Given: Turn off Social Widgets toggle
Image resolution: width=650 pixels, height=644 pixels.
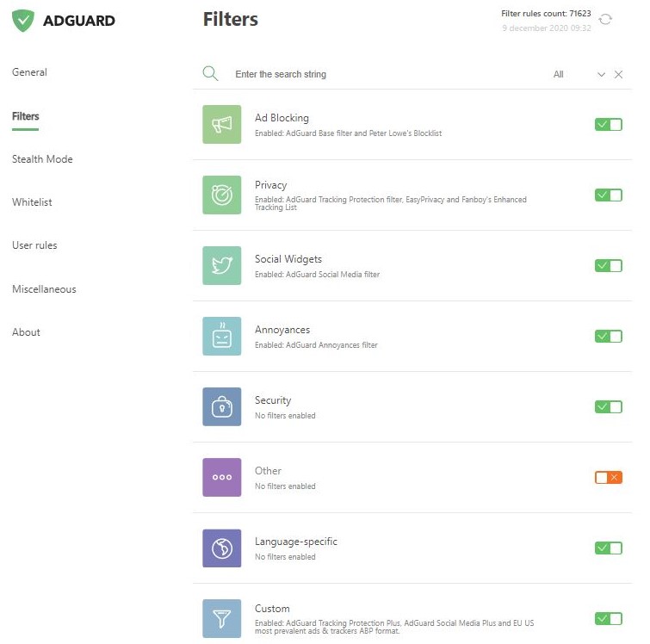Looking at the screenshot, I should pyautogui.click(x=609, y=265).
